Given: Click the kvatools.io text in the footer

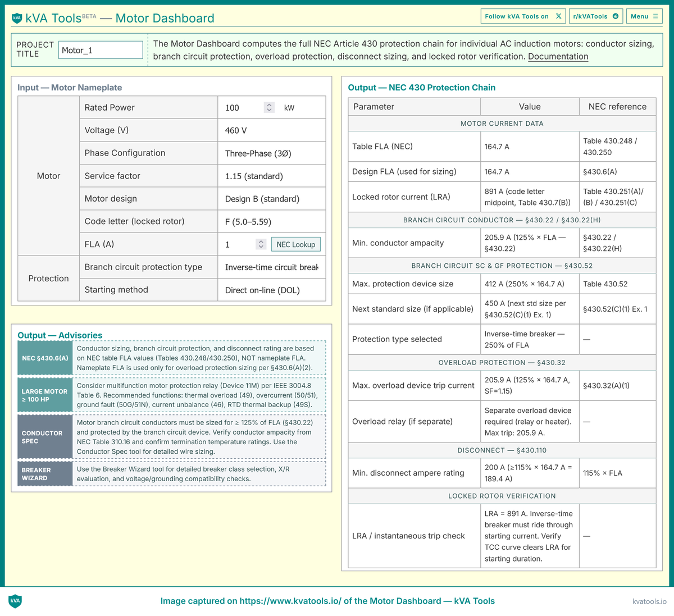Looking at the screenshot, I should click(x=649, y=601).
